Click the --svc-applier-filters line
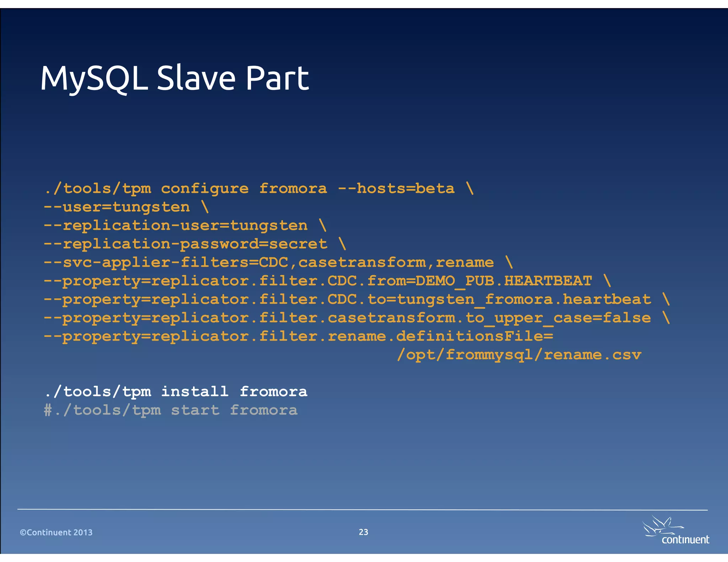728x562 pixels. [278, 262]
